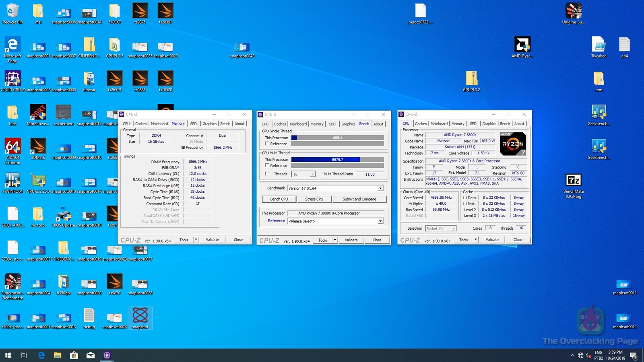Select Mainboard tab in the rightmost CPU-Z window
The image size is (644, 362).
pos(439,124)
